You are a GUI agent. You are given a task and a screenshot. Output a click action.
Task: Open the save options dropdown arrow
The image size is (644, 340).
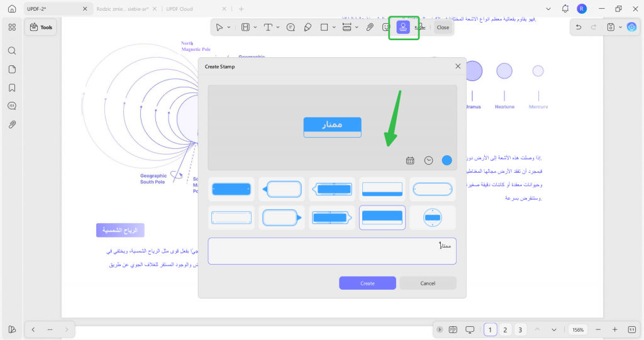tap(620, 28)
